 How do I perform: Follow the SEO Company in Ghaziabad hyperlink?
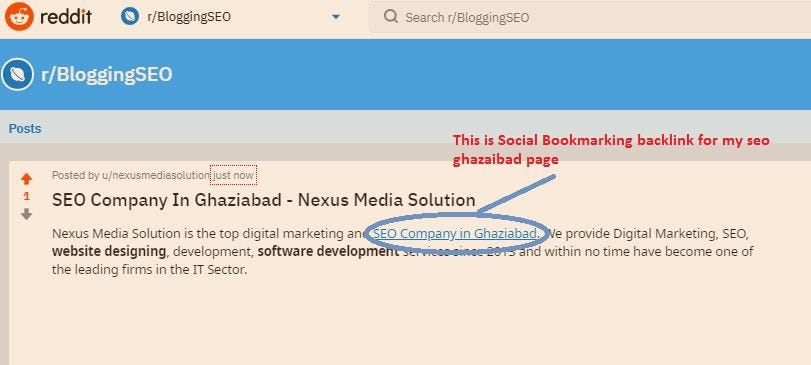[x=455, y=234]
